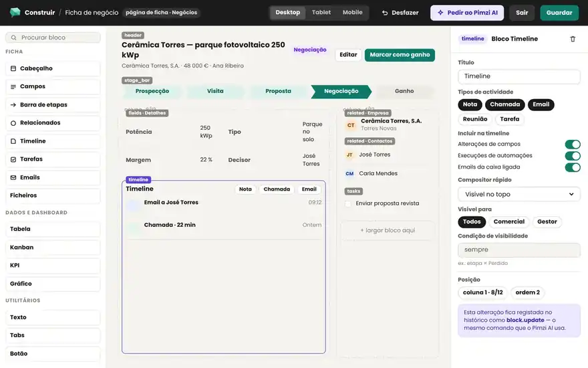Click the Pimzi logo icon
Image resolution: width=588 pixels, height=368 pixels.
pyautogui.click(x=15, y=13)
